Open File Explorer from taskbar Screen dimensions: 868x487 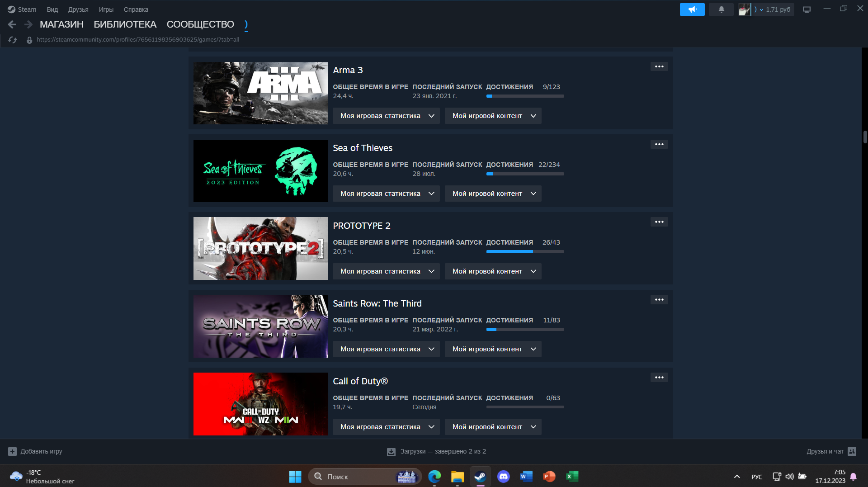click(x=458, y=477)
